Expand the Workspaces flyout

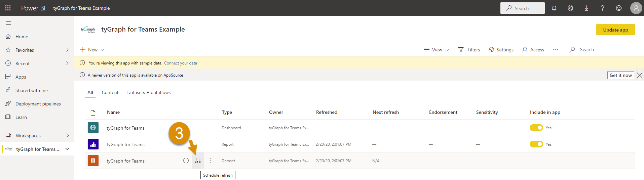point(67,135)
